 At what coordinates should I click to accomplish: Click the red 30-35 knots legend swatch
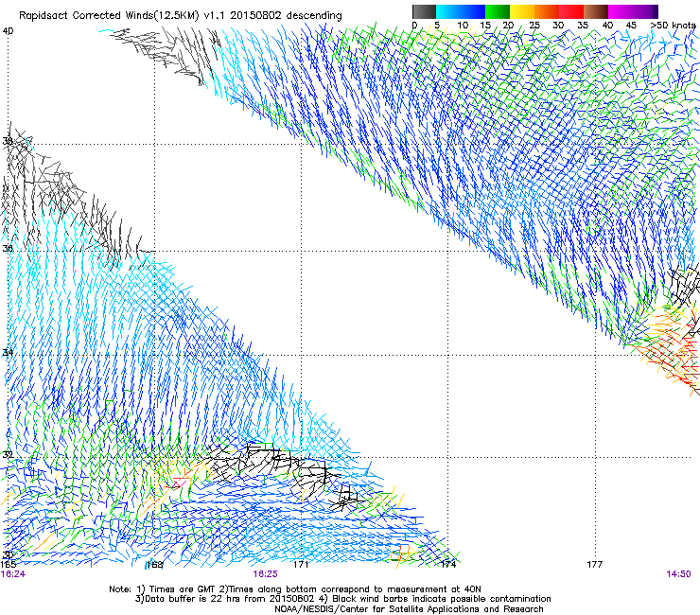[x=571, y=11]
